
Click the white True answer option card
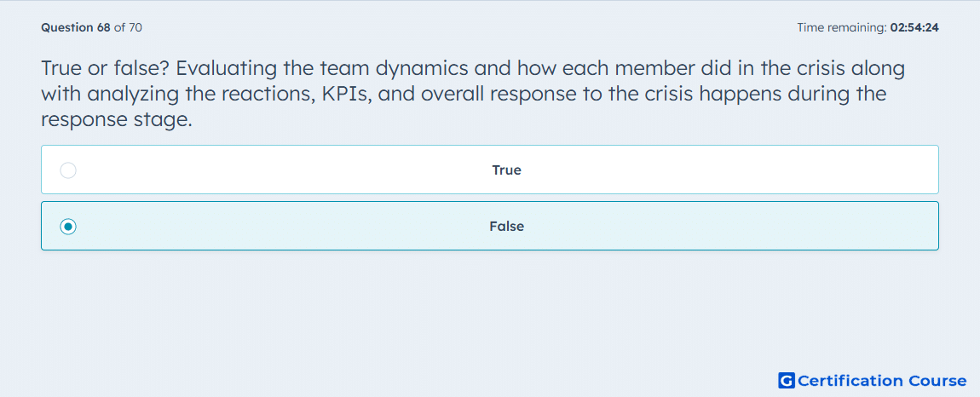489,170
